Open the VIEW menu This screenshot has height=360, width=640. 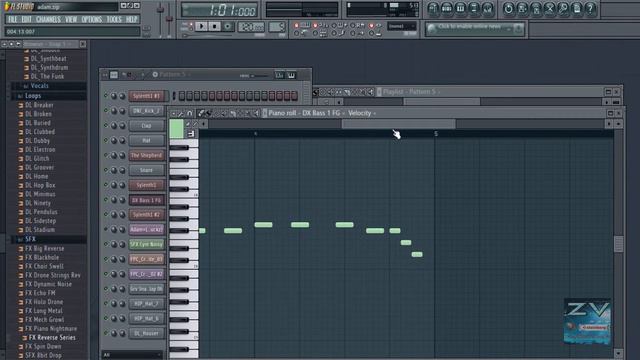pyautogui.click(x=71, y=19)
